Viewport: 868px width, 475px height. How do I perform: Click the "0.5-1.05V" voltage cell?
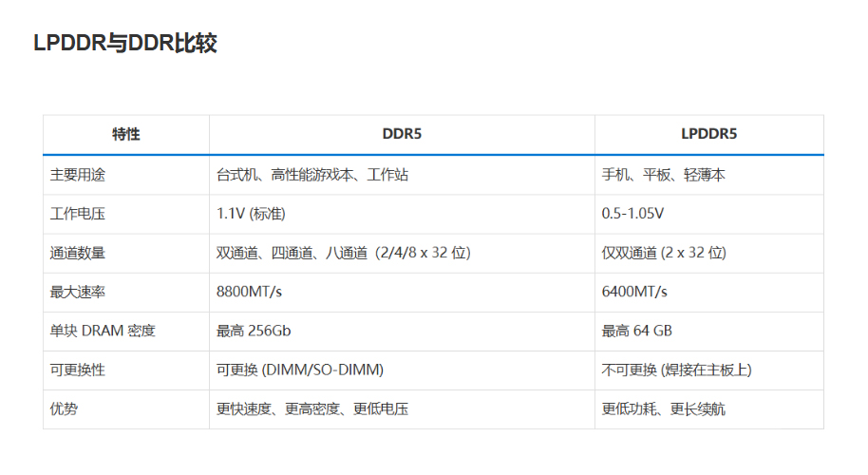pyautogui.click(x=632, y=214)
